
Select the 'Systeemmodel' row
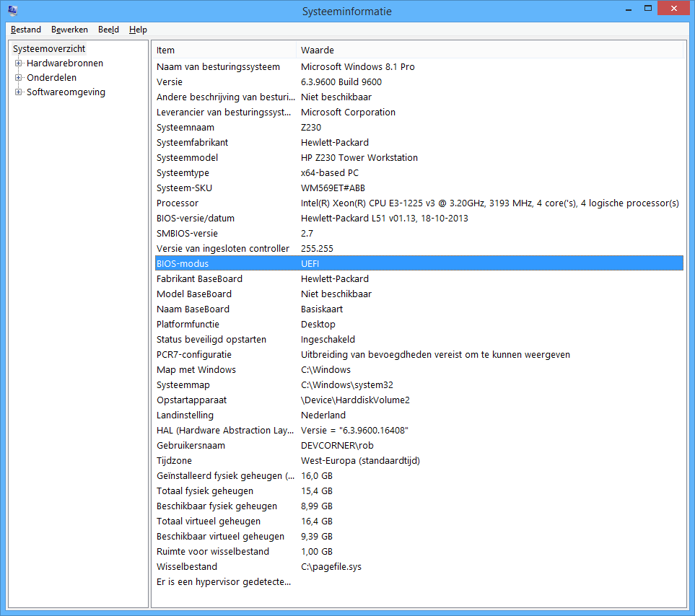pyautogui.click(x=419, y=158)
